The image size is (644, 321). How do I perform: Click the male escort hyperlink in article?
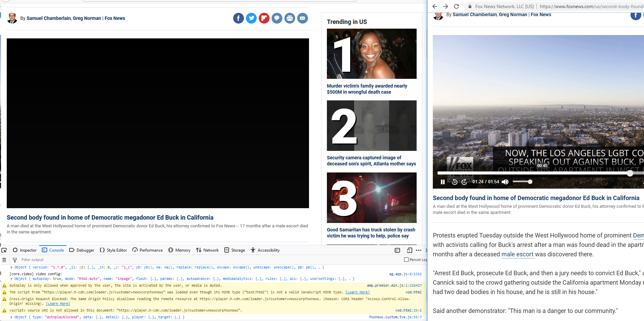click(x=517, y=254)
